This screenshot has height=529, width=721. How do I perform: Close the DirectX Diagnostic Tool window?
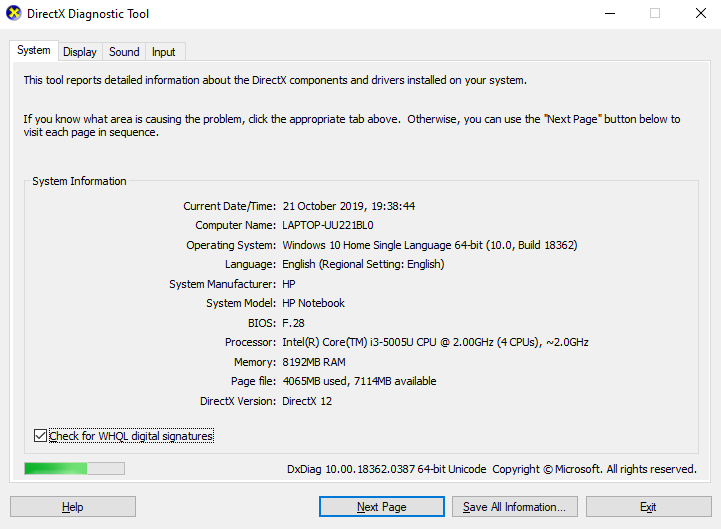click(699, 14)
